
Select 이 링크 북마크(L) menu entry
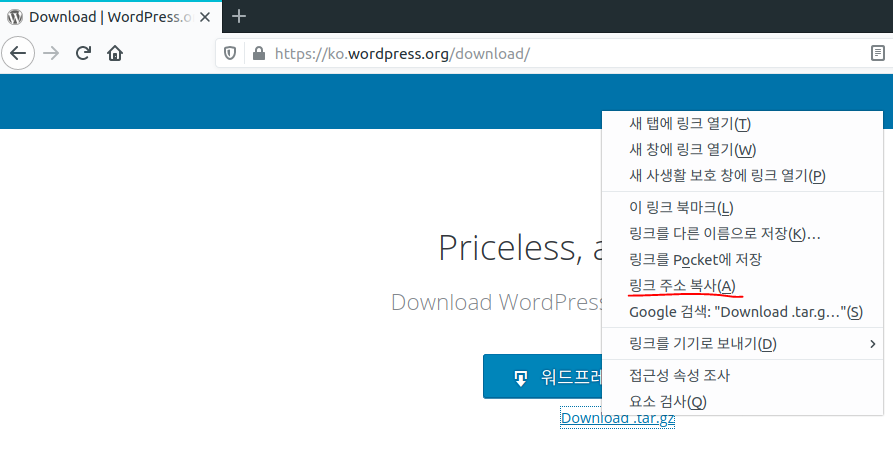(742, 207)
